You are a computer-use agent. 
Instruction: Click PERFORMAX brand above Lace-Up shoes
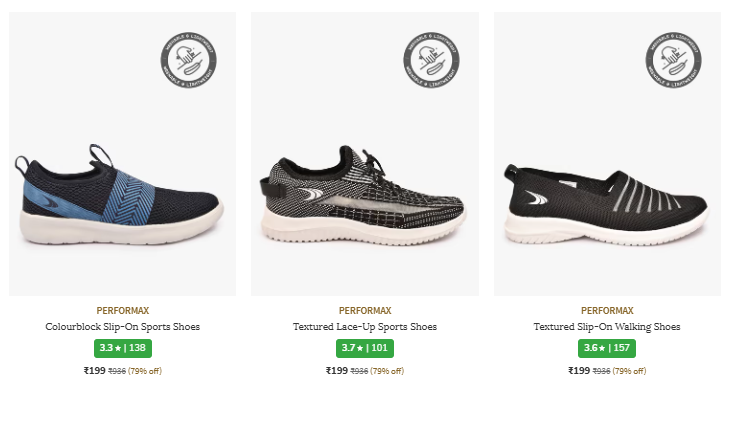365,311
